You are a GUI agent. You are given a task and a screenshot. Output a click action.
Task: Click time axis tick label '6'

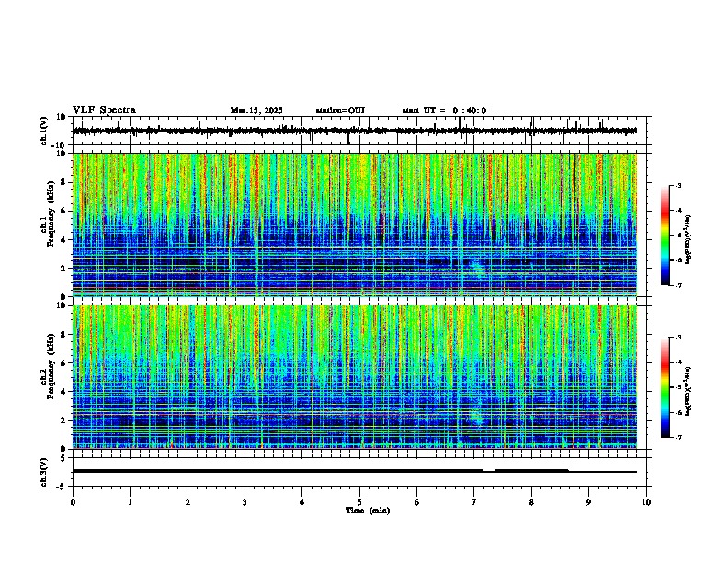click(x=417, y=502)
